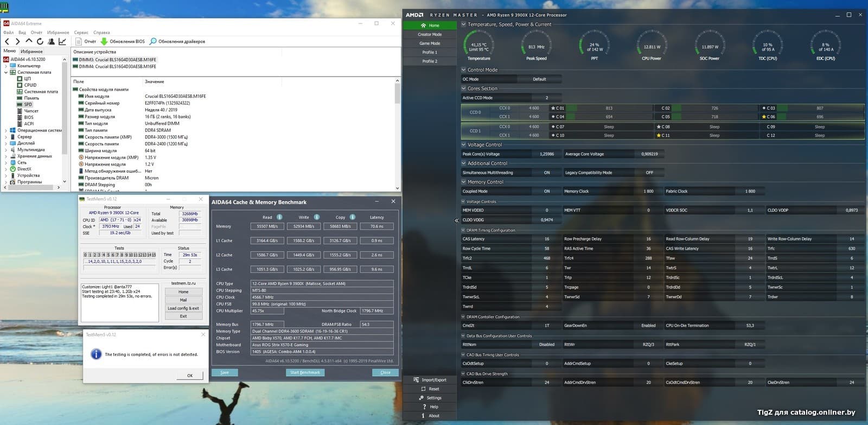Select Profile 1 in Ryzen Master
Image resolution: width=868 pixels, height=425 pixels.
(430, 53)
